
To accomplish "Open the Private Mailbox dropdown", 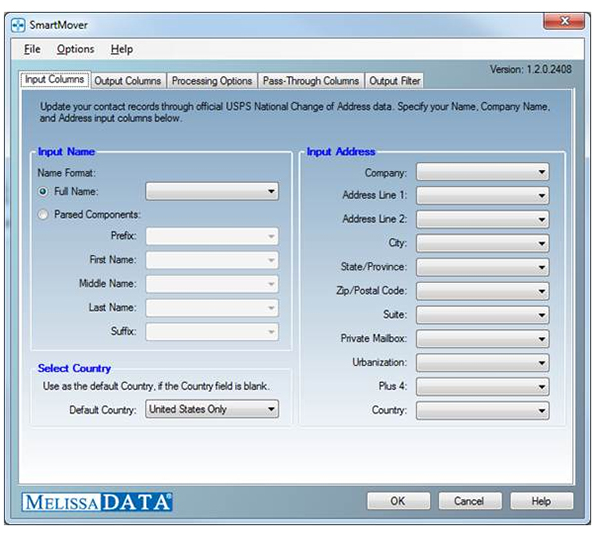I will (x=483, y=339).
